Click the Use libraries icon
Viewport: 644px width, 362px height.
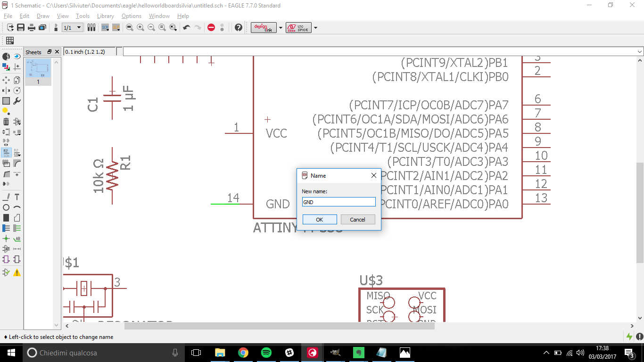(x=91, y=27)
